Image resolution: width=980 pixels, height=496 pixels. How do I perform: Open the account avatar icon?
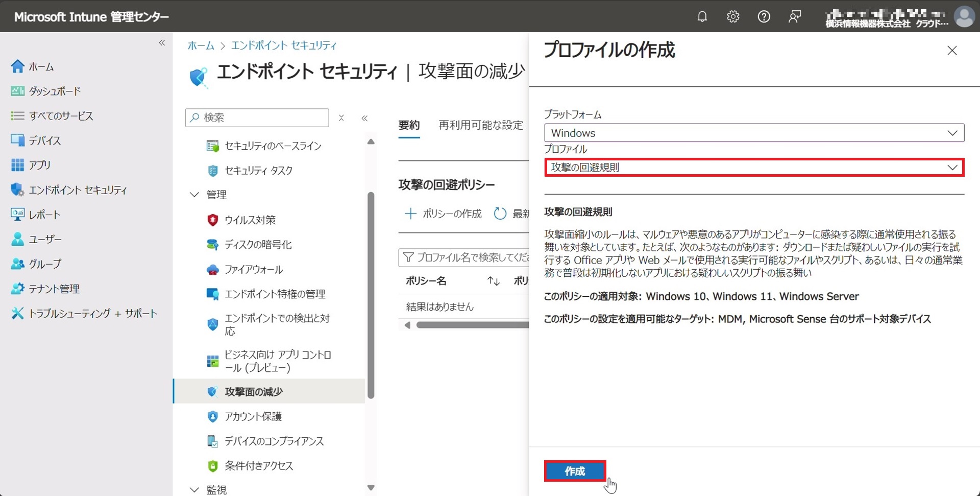[964, 16]
